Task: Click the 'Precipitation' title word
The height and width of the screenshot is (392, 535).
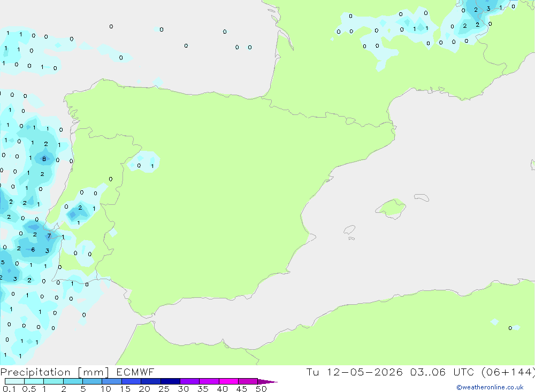Action: (35, 372)
